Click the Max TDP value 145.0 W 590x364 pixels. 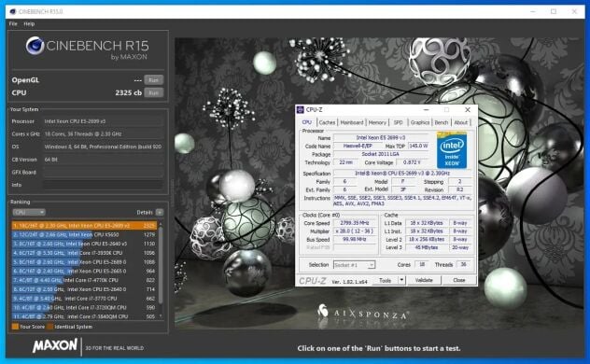click(418, 146)
